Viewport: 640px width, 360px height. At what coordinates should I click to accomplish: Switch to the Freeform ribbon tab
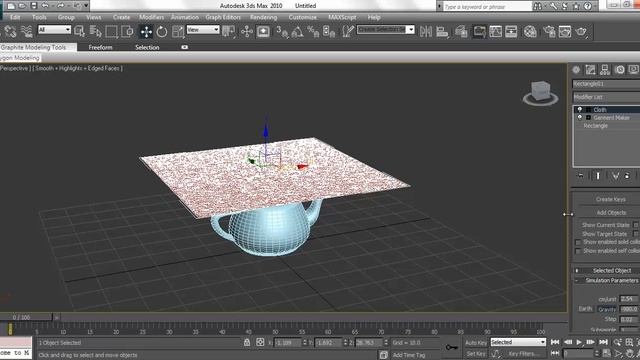tap(100, 47)
